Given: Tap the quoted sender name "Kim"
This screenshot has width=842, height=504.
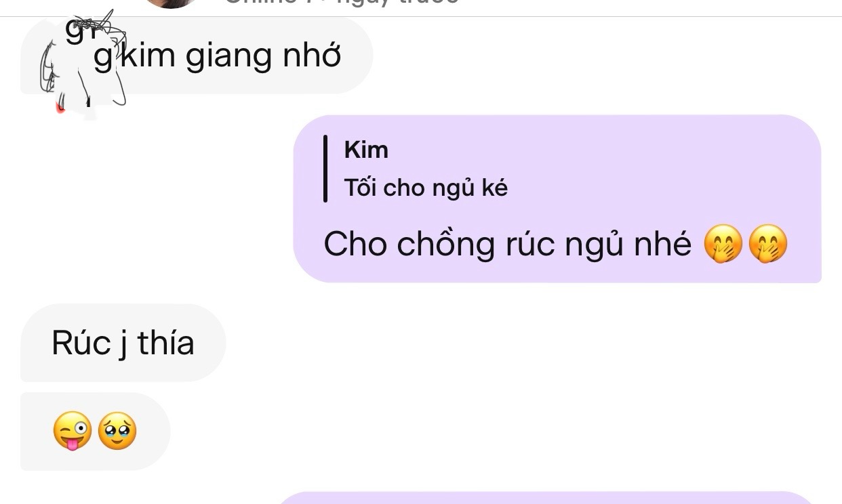Looking at the screenshot, I should click(366, 150).
